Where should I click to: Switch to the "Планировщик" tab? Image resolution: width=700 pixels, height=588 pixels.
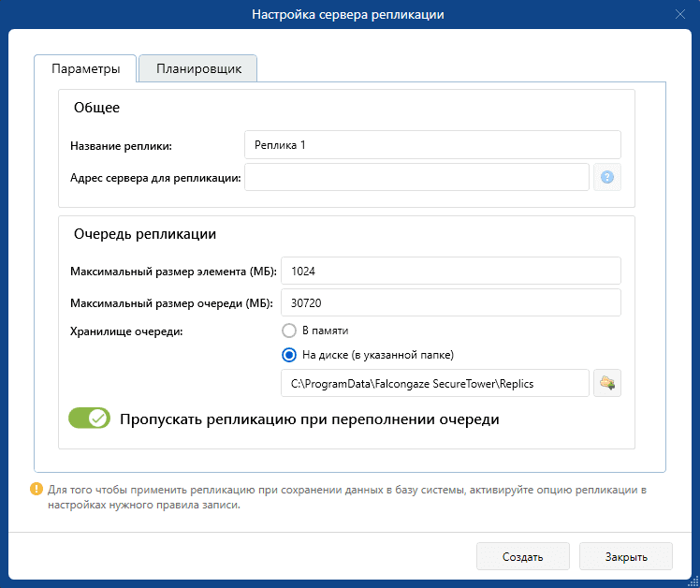point(198,68)
